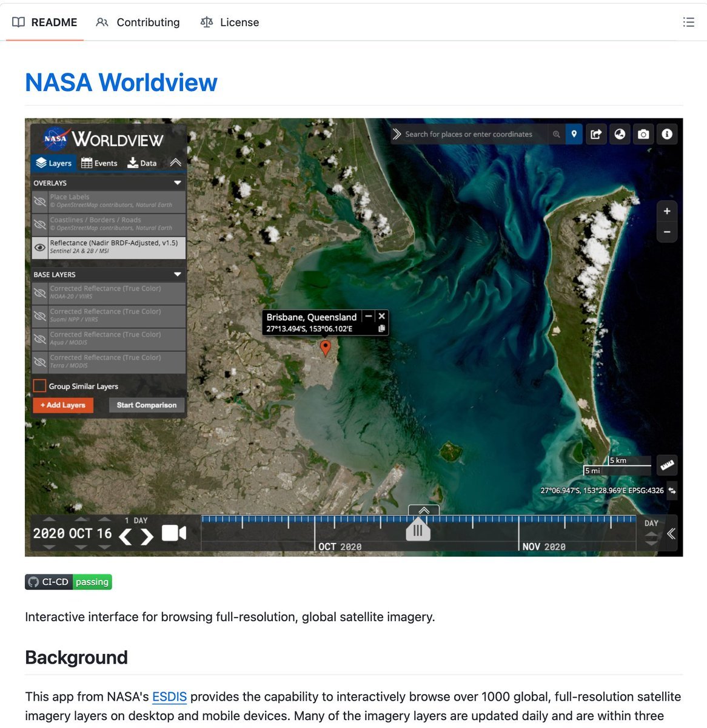This screenshot has width=707, height=728.
Task: Show Terra / MODIS Corrected Reflectance layer
Action: (x=40, y=362)
